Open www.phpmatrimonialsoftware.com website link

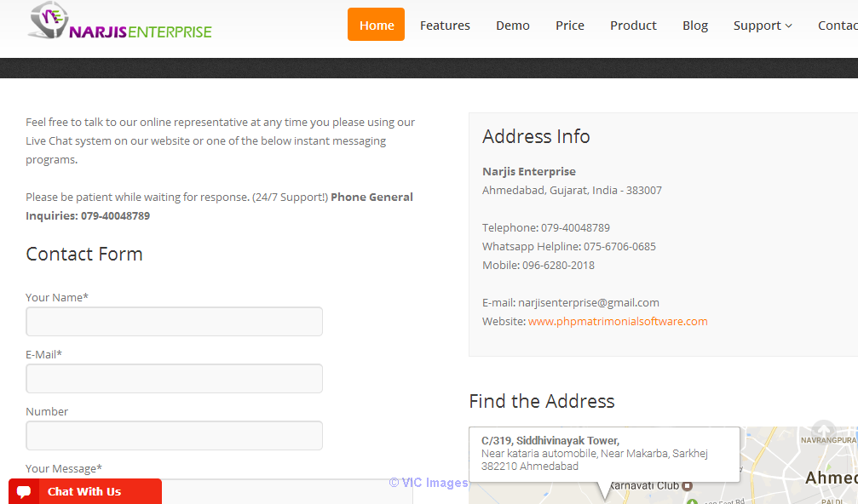pyautogui.click(x=618, y=322)
